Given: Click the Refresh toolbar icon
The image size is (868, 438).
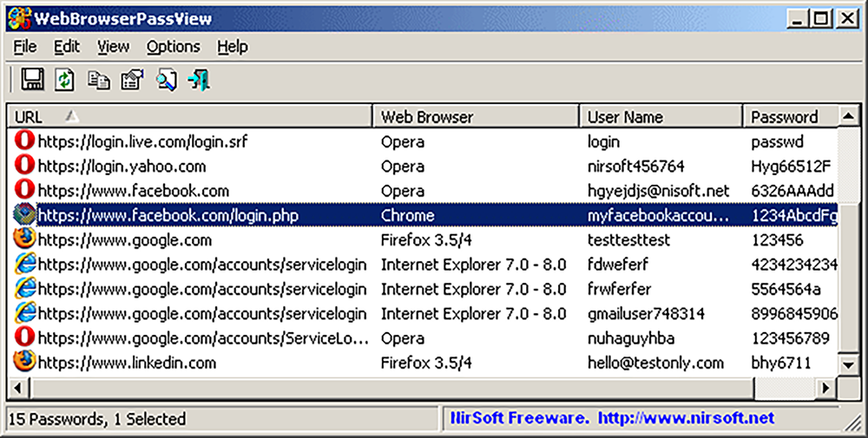Looking at the screenshot, I should (65, 79).
